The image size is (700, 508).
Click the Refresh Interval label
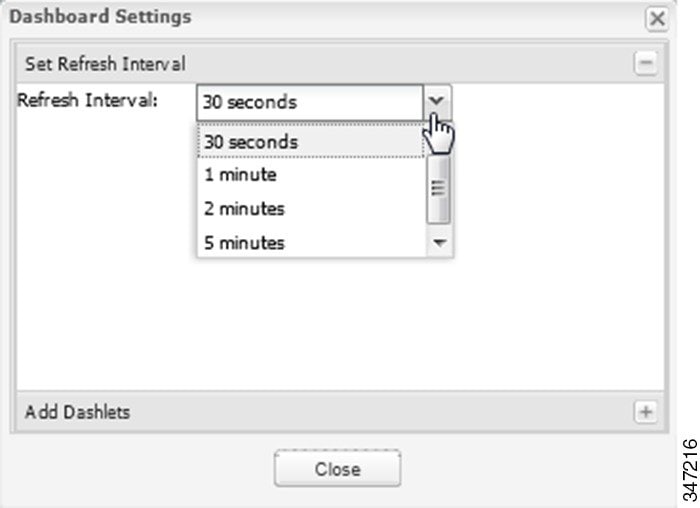pyautogui.click(x=89, y=101)
